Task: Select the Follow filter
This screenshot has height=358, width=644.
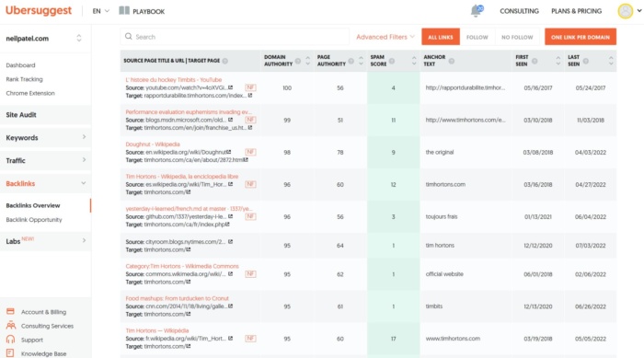Action: pyautogui.click(x=477, y=37)
